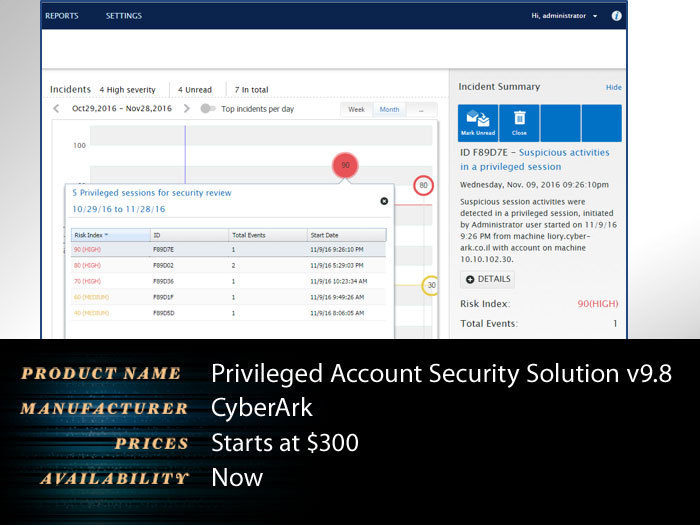Click the info icon in header
The width and height of the screenshot is (700, 525).
click(x=616, y=16)
